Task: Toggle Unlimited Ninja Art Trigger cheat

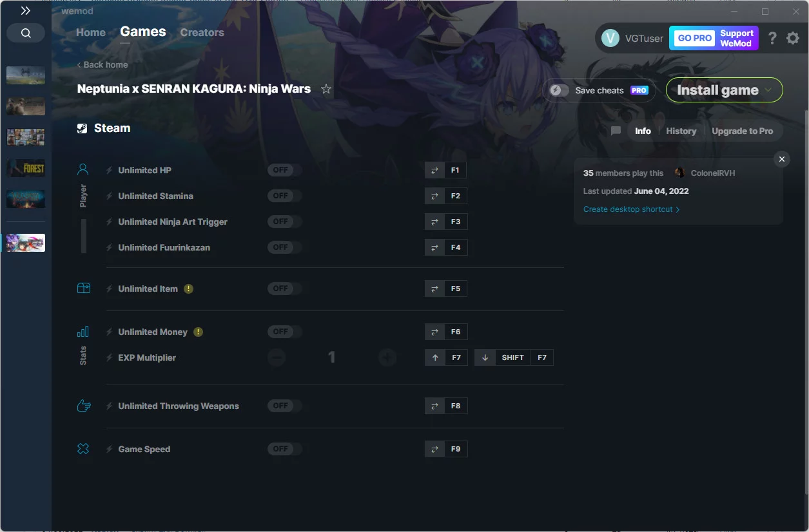Action: coord(284,222)
